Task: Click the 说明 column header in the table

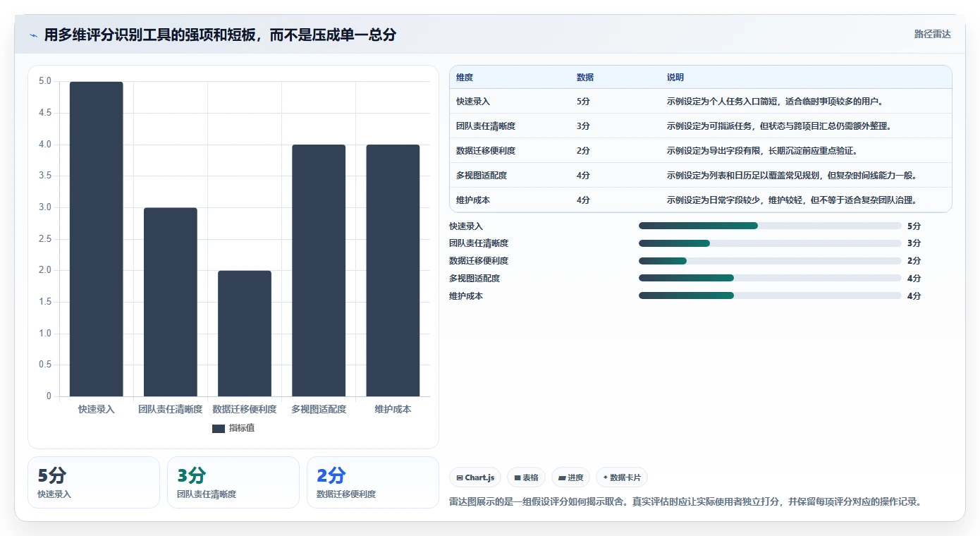Action: [675, 78]
